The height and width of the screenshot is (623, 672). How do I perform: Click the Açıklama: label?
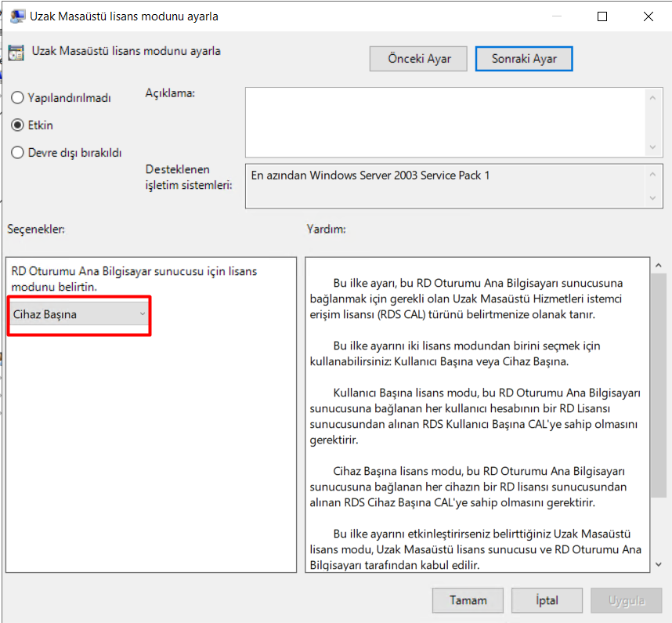tap(170, 93)
